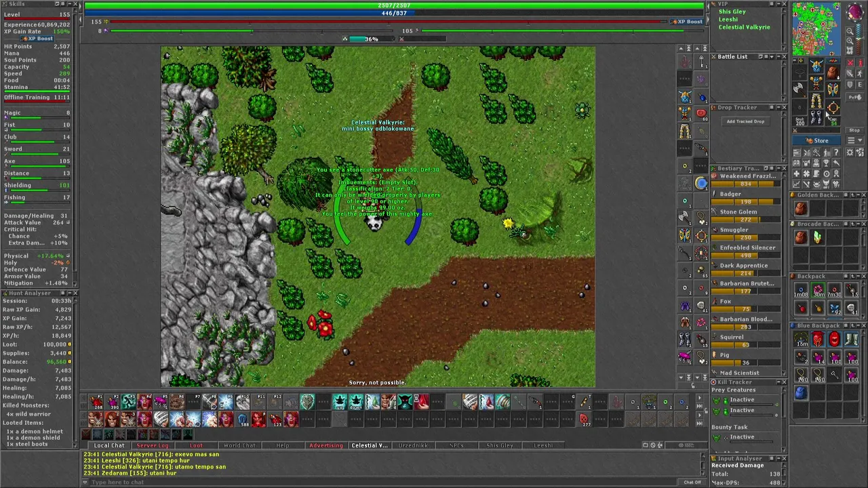Viewport: 868px width, 488px height.
Task: Open the World Chat tab
Action: [239, 445]
